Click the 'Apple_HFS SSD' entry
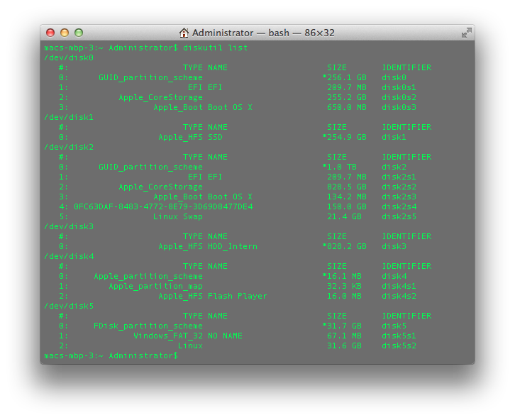 click(190, 137)
